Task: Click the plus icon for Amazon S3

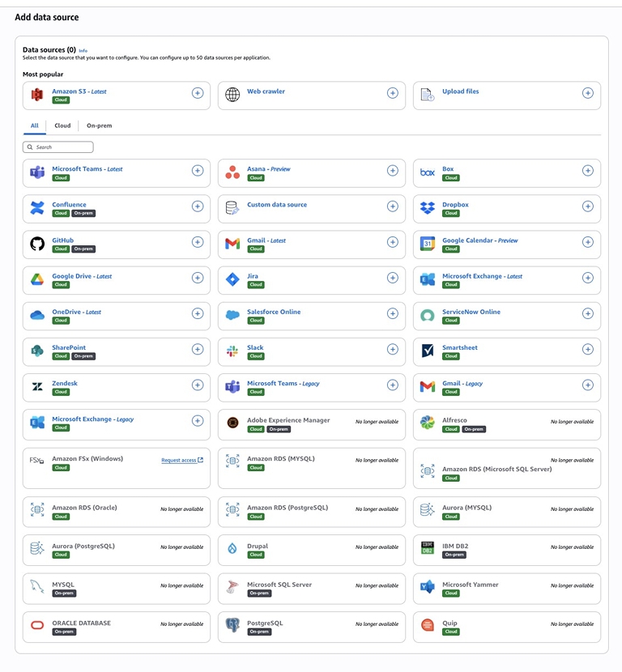Action: coord(197,93)
